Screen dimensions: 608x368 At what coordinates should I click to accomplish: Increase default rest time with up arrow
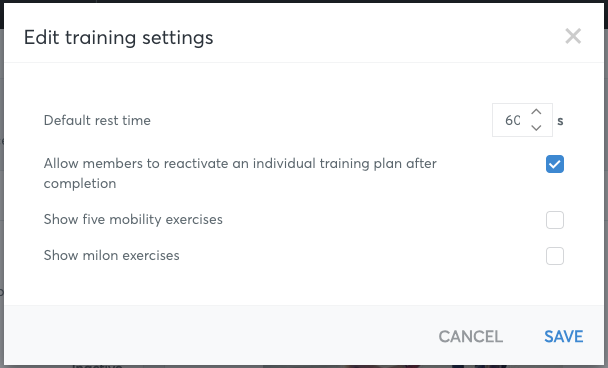(x=536, y=112)
